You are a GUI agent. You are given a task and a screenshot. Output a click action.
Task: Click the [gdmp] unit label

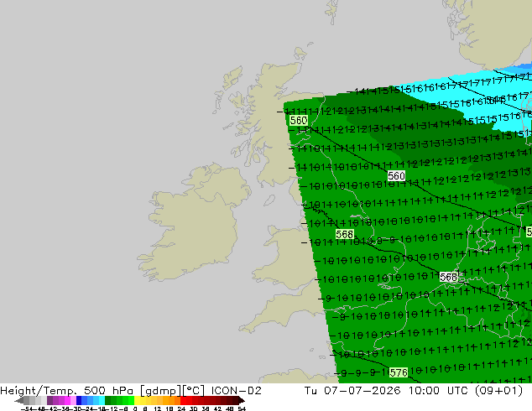tap(161, 391)
